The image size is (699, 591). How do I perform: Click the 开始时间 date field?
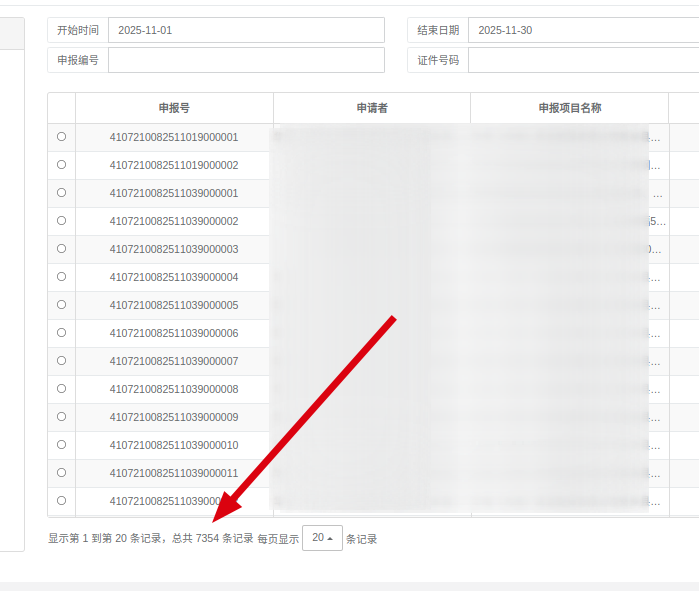point(245,30)
